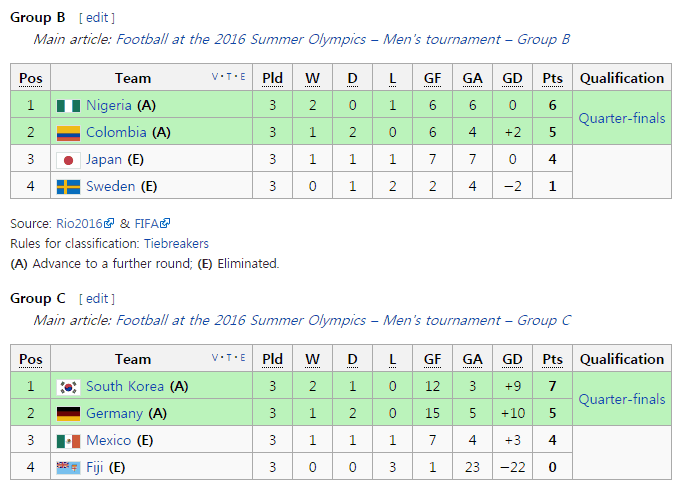Click the Fiji flag icon

click(x=68, y=467)
